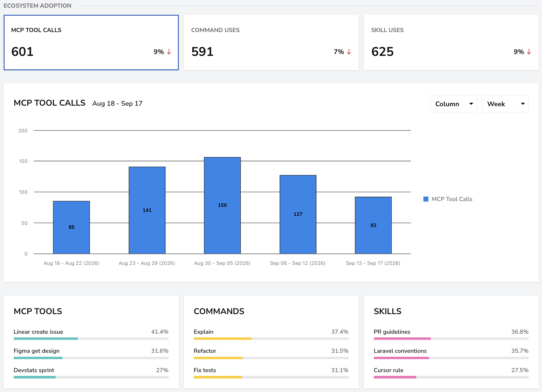The image size is (542, 392).
Task: Click the SKILLS panel heading
Action: tap(388, 311)
